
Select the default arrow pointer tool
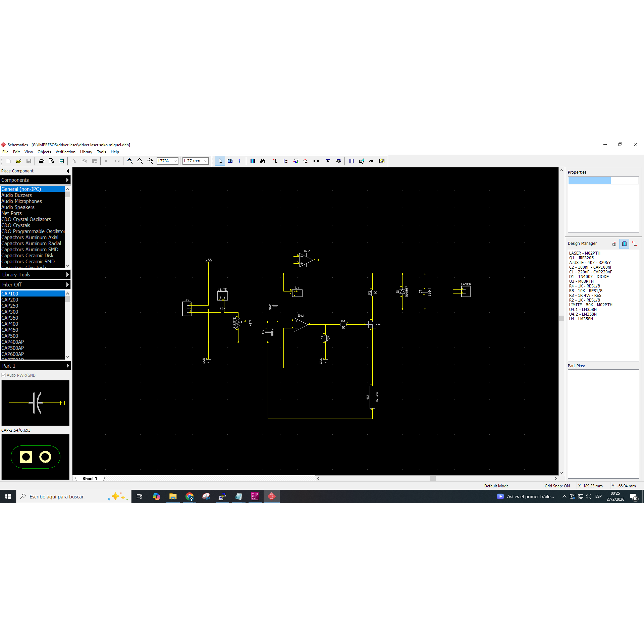tap(220, 161)
